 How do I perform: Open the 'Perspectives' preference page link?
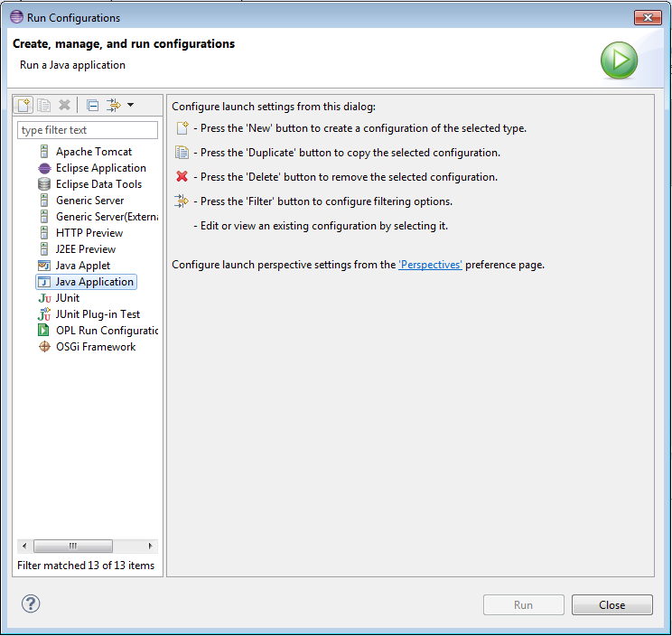pos(430,265)
